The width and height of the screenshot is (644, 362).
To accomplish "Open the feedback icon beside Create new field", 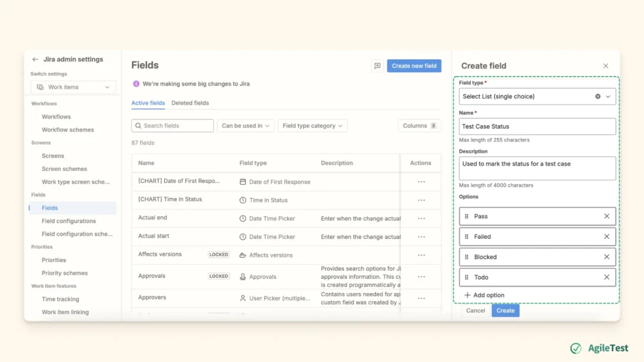I will (377, 65).
